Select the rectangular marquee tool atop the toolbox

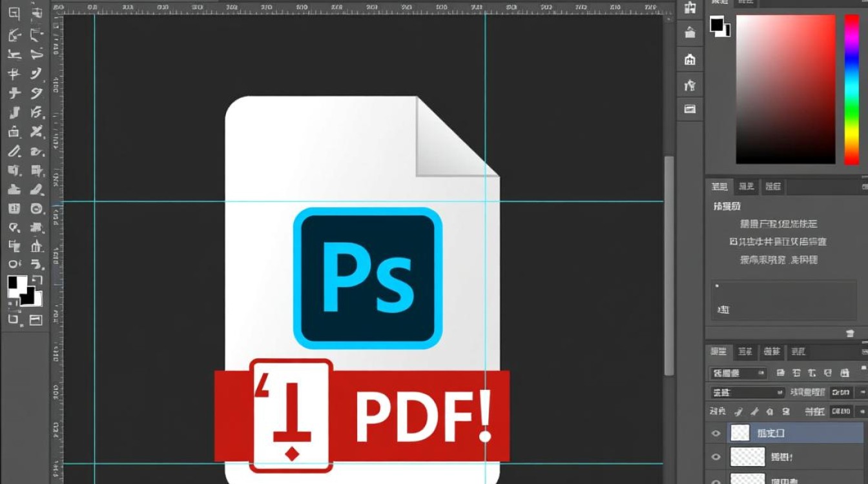[14, 14]
